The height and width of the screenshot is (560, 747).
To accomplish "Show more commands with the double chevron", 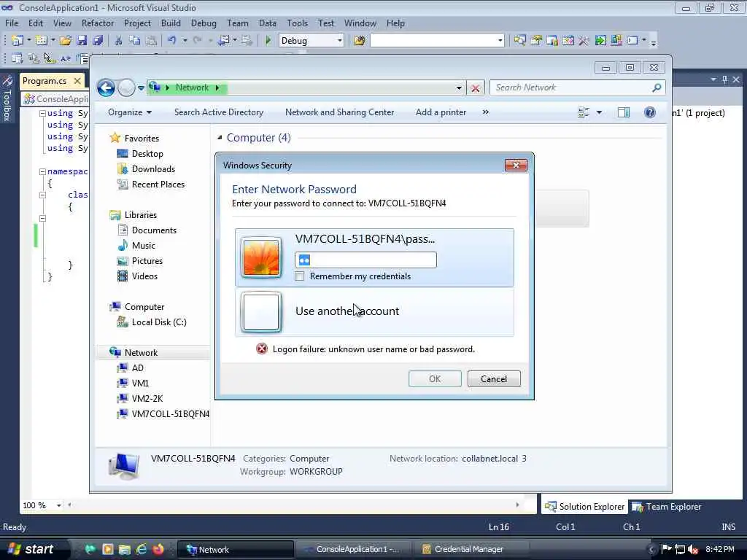I will (485, 112).
